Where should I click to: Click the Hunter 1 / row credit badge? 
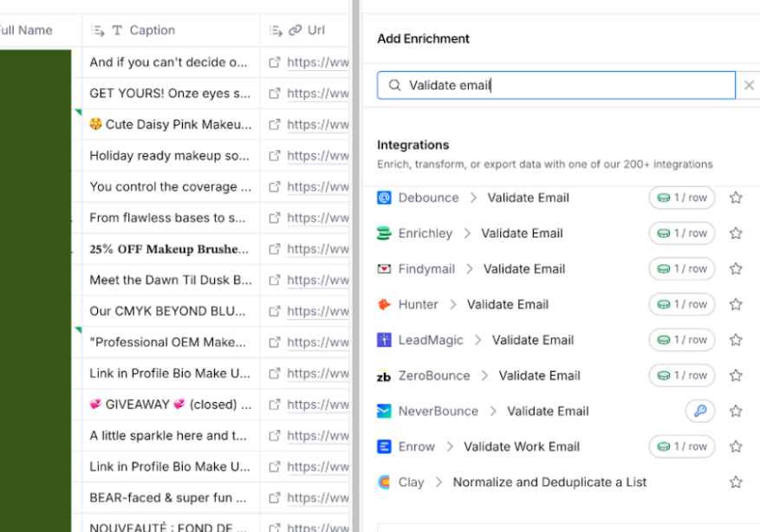tap(682, 304)
